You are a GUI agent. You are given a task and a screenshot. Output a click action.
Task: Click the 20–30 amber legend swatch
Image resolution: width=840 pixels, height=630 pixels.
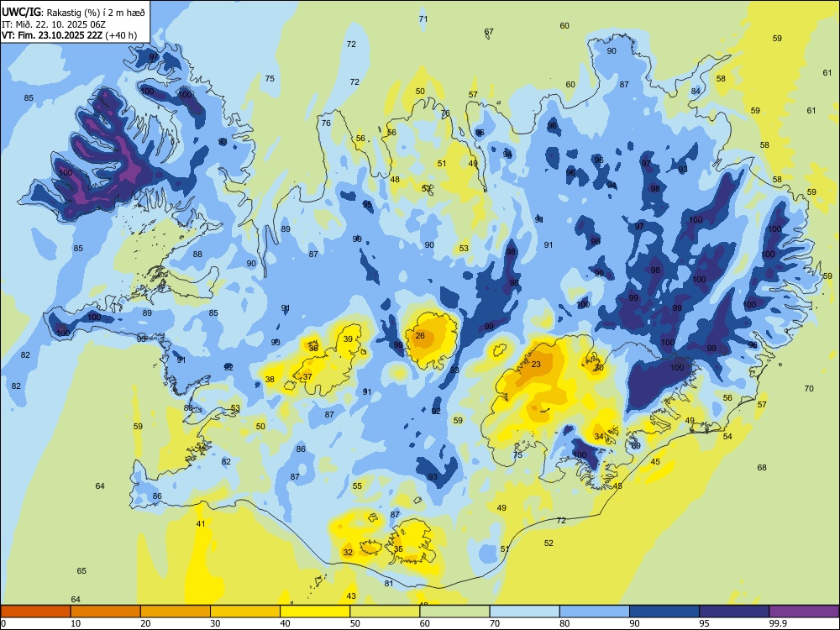(x=176, y=612)
